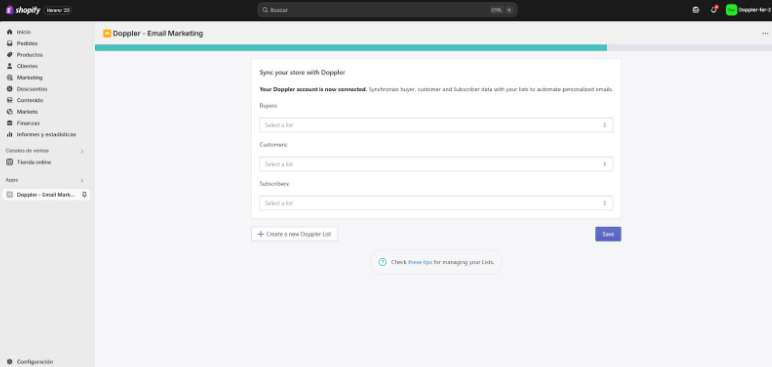Click the Inicio home icon
Viewport: 772px width, 367px height.
pos(9,32)
